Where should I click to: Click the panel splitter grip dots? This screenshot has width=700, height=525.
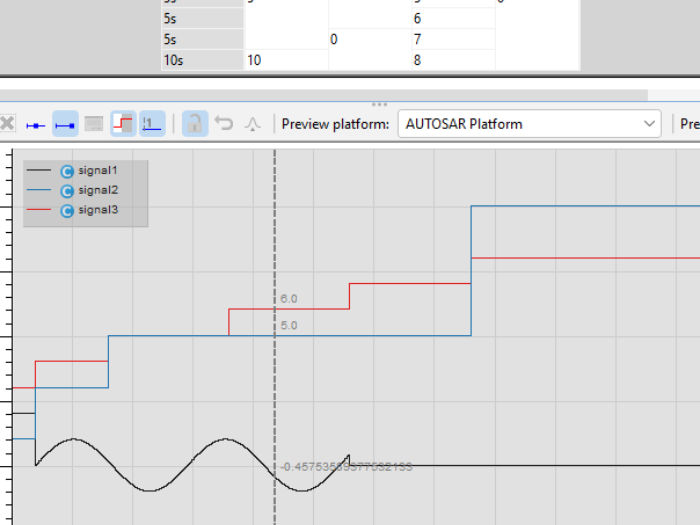click(379, 103)
